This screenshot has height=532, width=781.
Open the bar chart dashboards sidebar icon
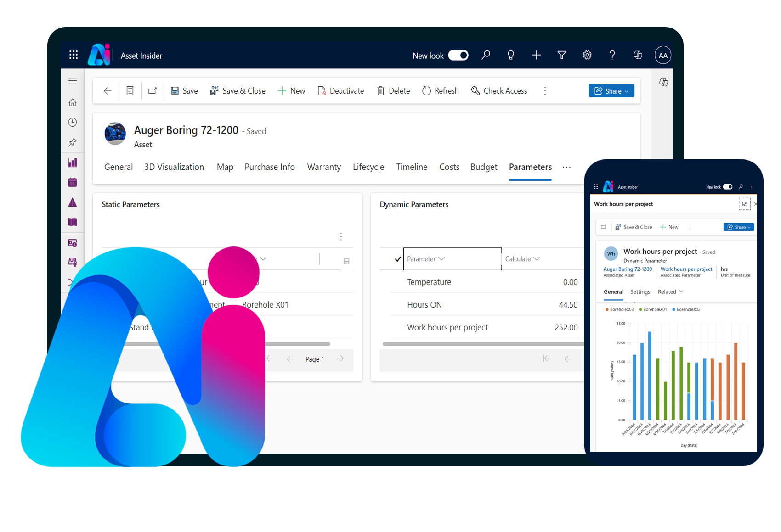tap(73, 162)
